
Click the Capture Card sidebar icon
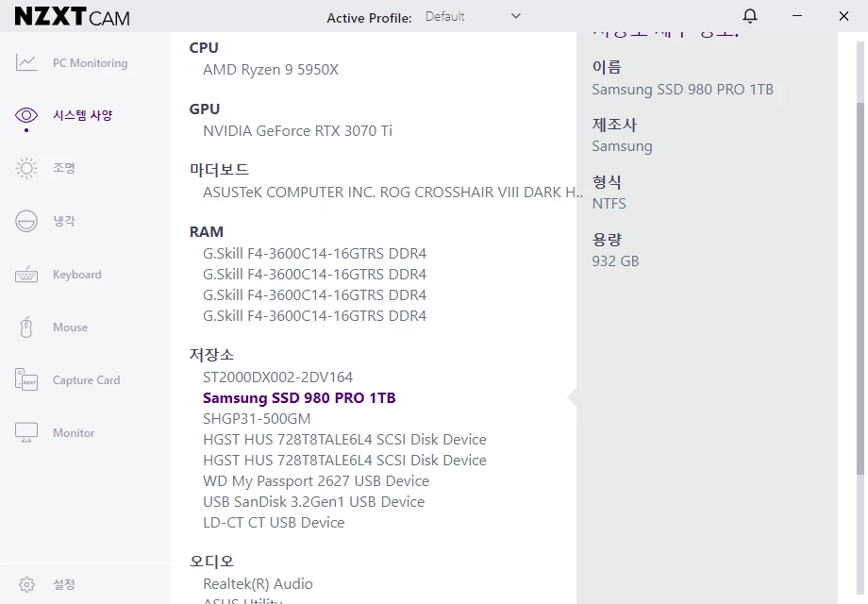click(x=26, y=379)
